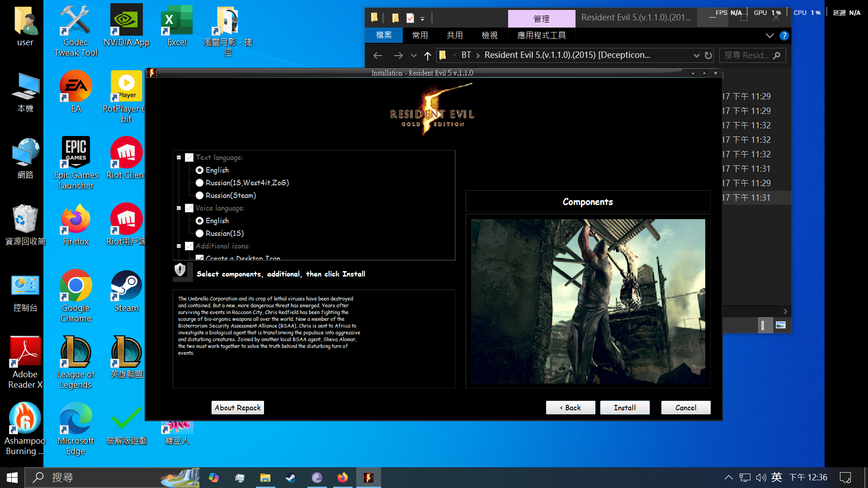Toggle the Additional icons checkbox

pos(189,246)
